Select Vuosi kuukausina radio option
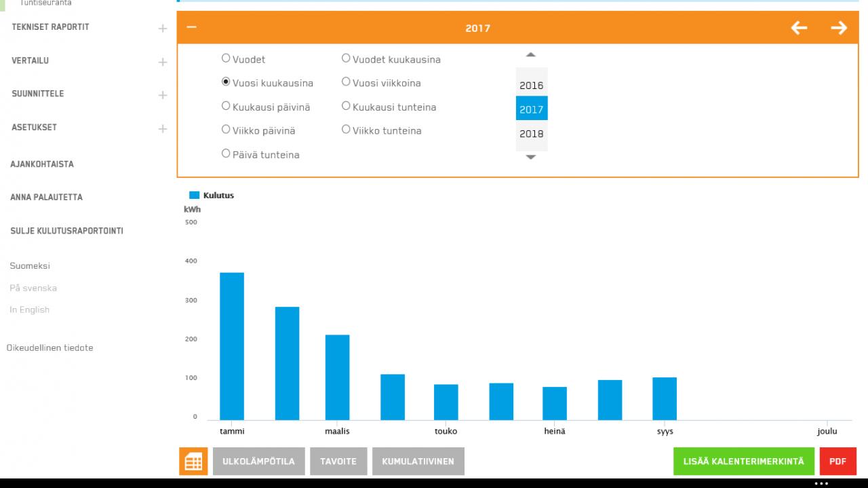The width and height of the screenshot is (868, 488). (x=226, y=82)
